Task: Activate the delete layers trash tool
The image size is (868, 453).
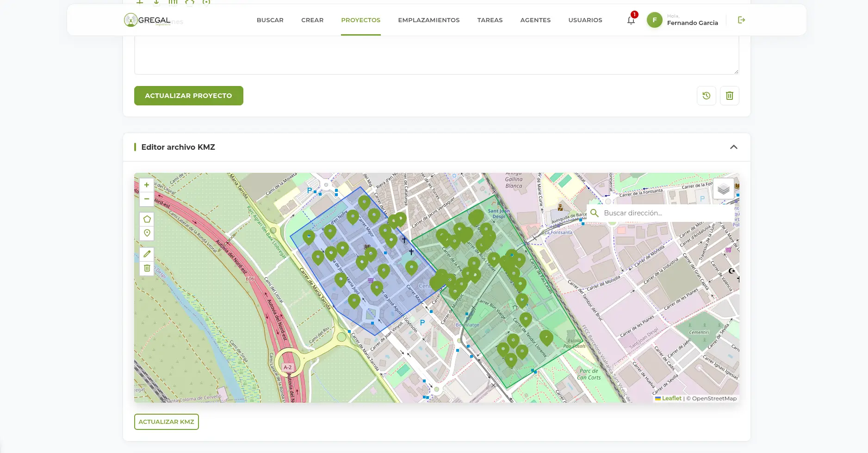Action: [x=147, y=268]
